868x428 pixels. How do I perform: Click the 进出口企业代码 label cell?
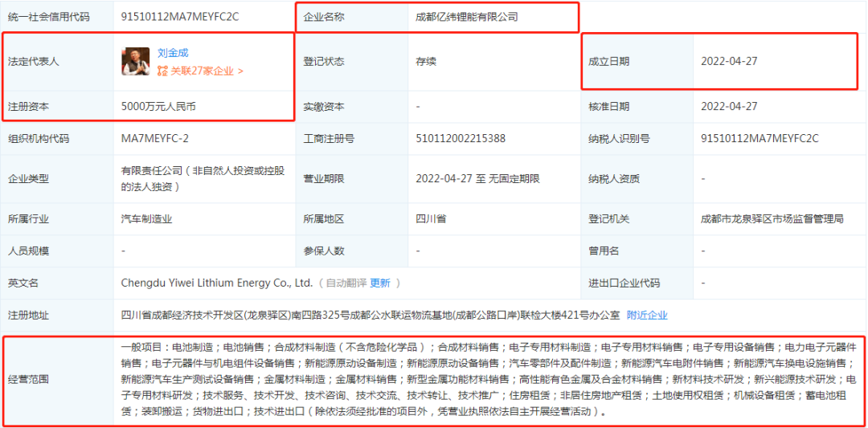(637, 283)
